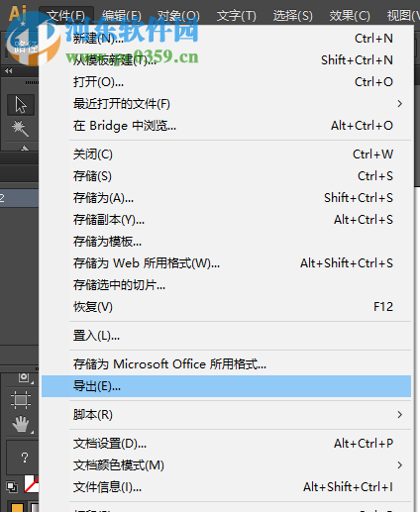Select the Selection arrow tool

click(21, 105)
